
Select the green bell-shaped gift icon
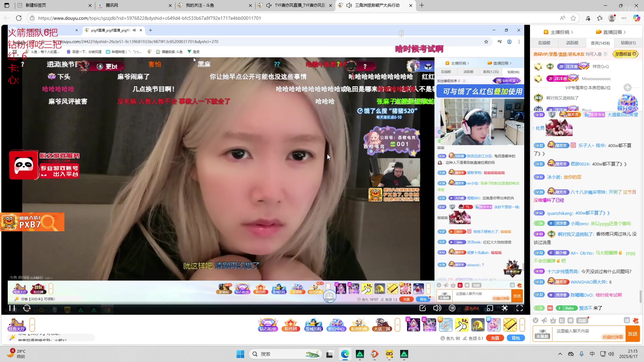point(478,325)
